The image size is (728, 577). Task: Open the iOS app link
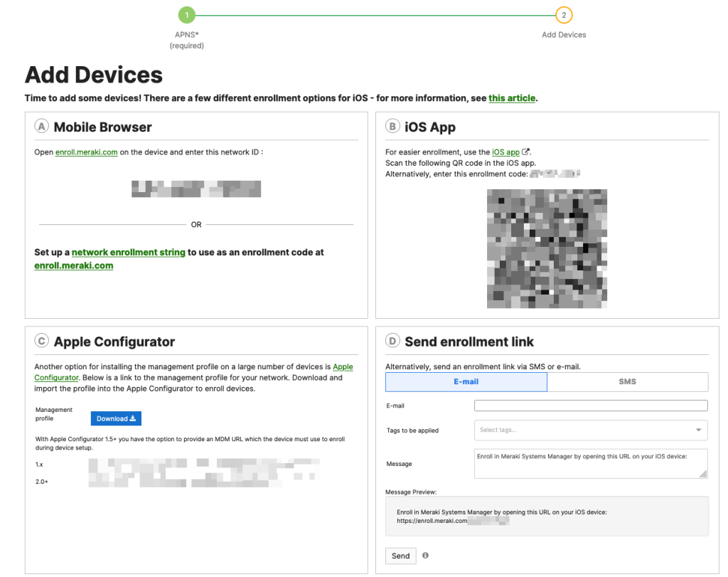(x=505, y=152)
